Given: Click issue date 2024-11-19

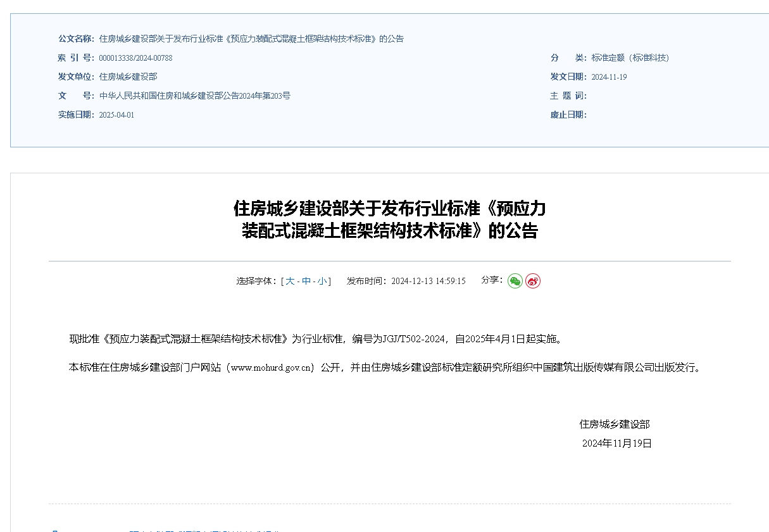Looking at the screenshot, I should [609, 77].
